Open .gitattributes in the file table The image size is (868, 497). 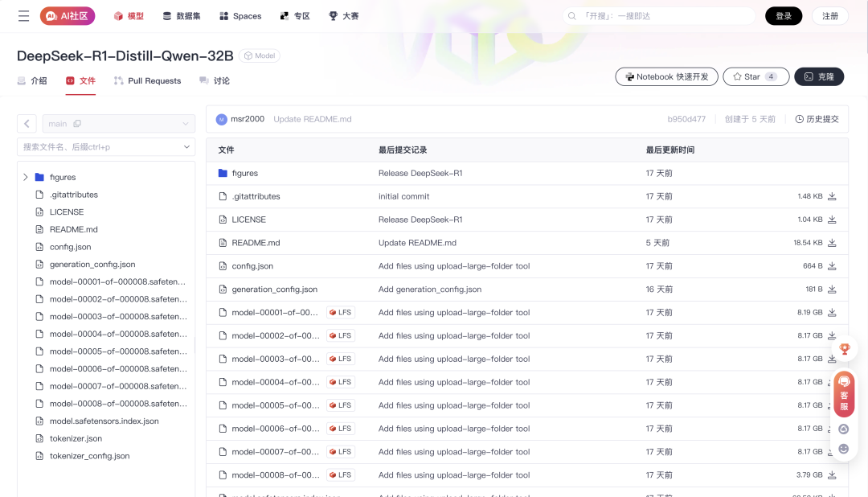(256, 197)
